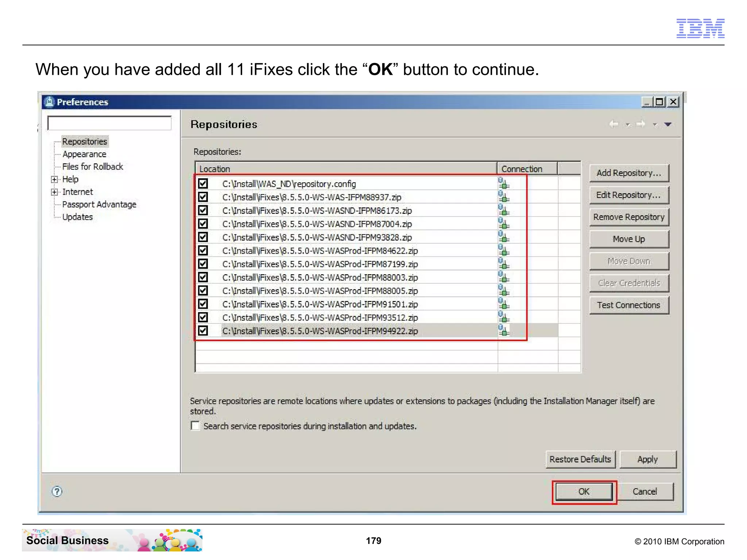Screen dimensions: 747x560
Task: Click connection icon for IFPM87004.zip row
Action: [503, 223]
